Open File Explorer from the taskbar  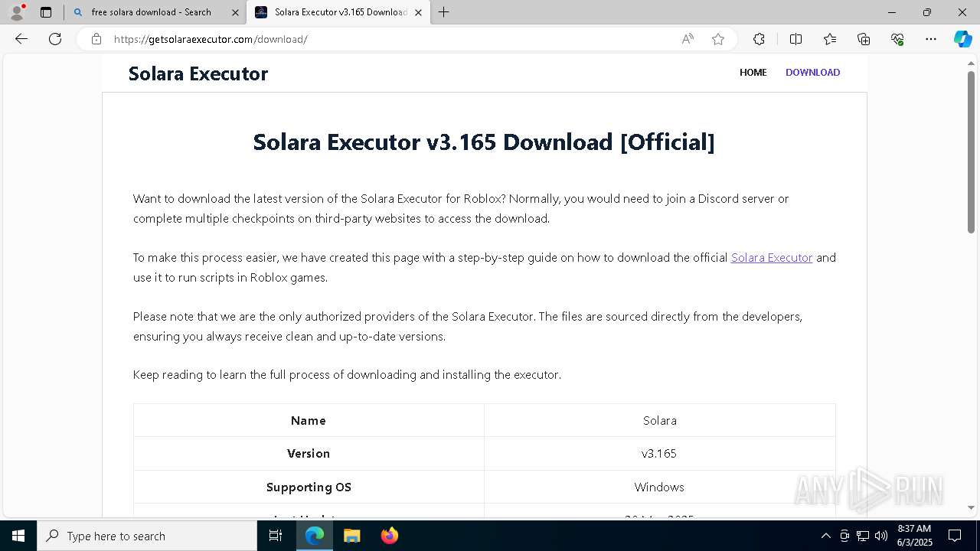pos(352,536)
